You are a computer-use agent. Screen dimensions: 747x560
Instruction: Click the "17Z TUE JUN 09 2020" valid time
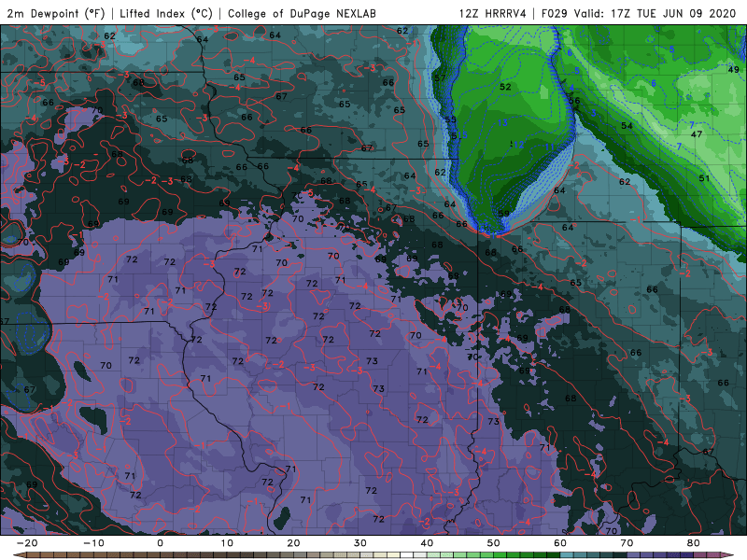673,13
